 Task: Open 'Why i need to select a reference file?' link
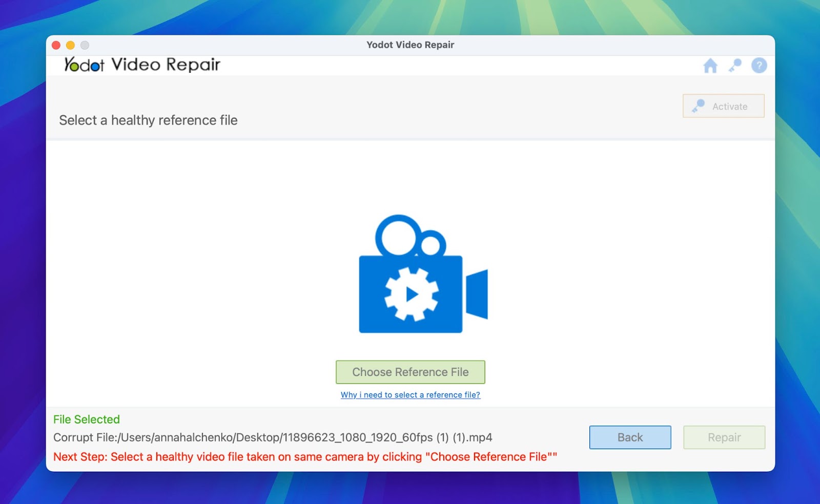[410, 395]
